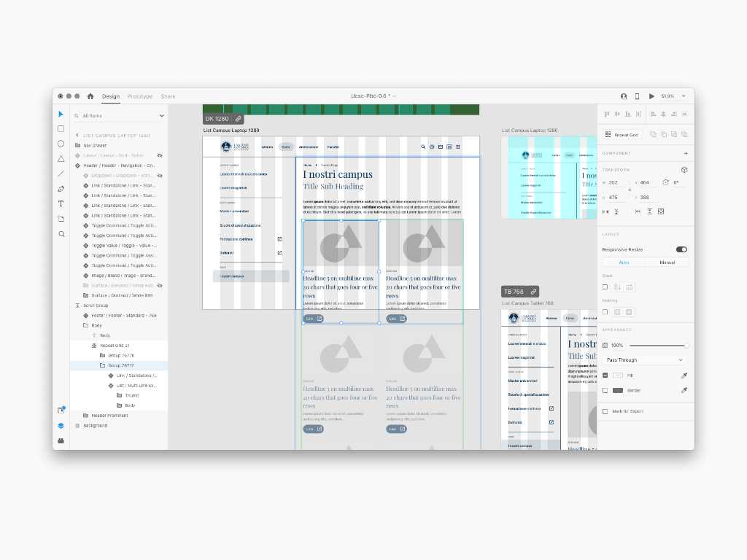Select Group 76770 layer
Image resolution: width=747 pixels, height=560 pixels.
pyautogui.click(x=119, y=356)
